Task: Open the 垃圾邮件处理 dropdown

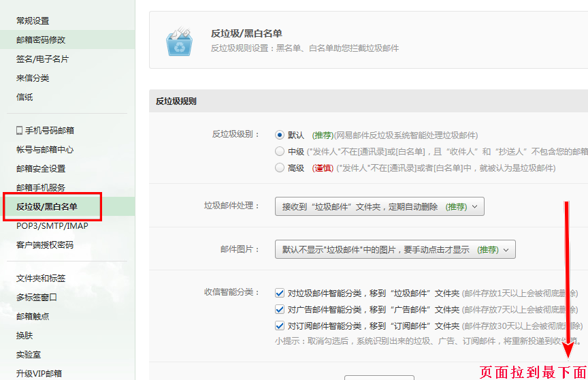Action: tap(379, 206)
